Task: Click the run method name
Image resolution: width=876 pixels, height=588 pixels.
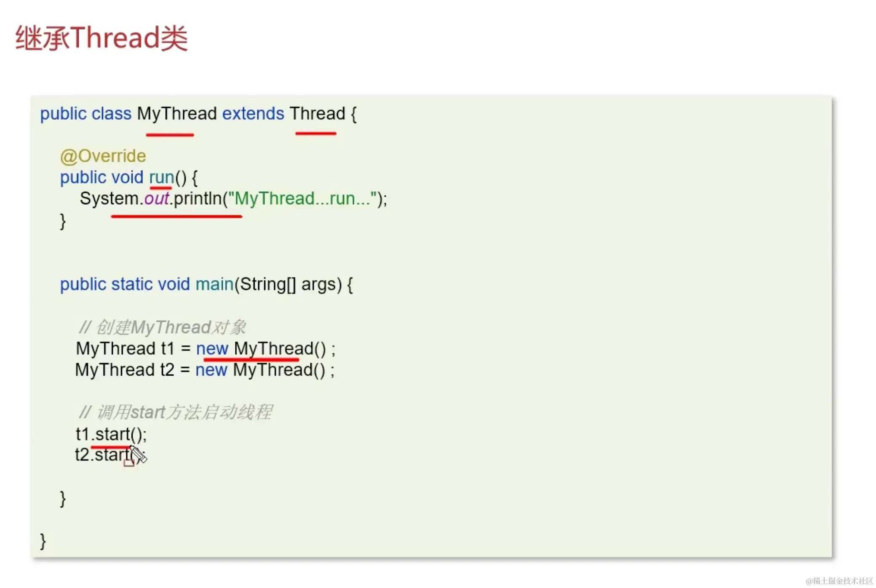Action: click(161, 177)
